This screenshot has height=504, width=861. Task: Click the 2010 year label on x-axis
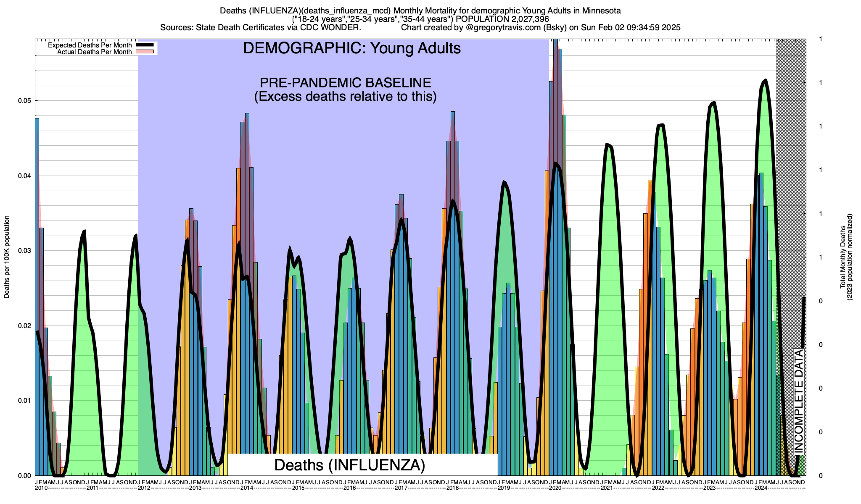point(41,488)
